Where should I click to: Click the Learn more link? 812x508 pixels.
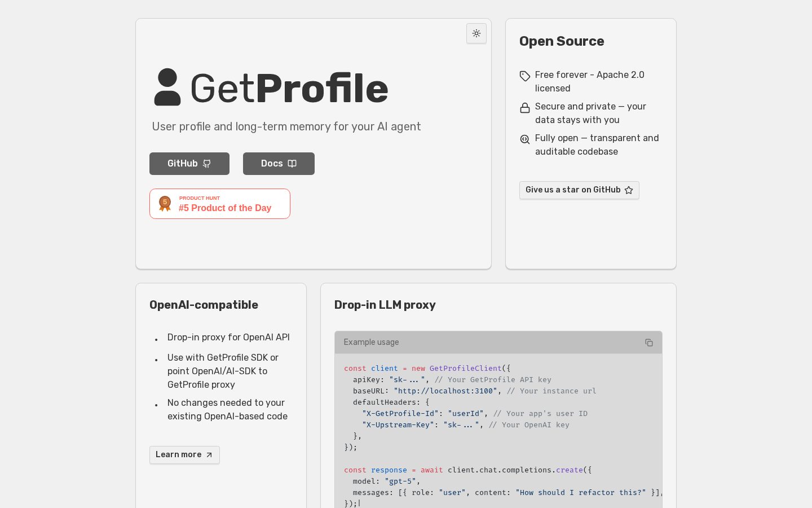click(x=184, y=455)
